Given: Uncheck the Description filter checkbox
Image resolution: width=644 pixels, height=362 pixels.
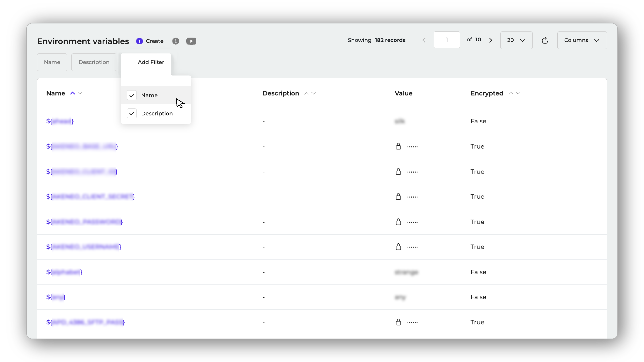Looking at the screenshot, I should coord(132,113).
